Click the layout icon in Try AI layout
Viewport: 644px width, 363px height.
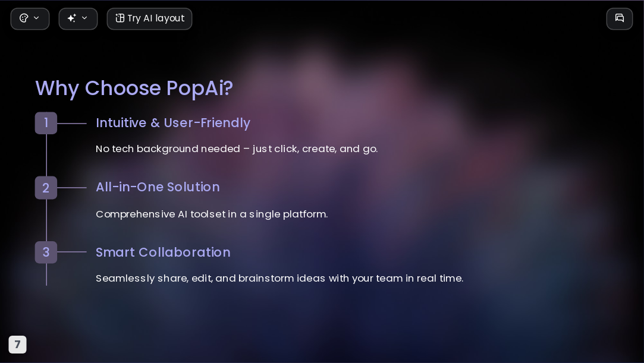click(x=120, y=18)
